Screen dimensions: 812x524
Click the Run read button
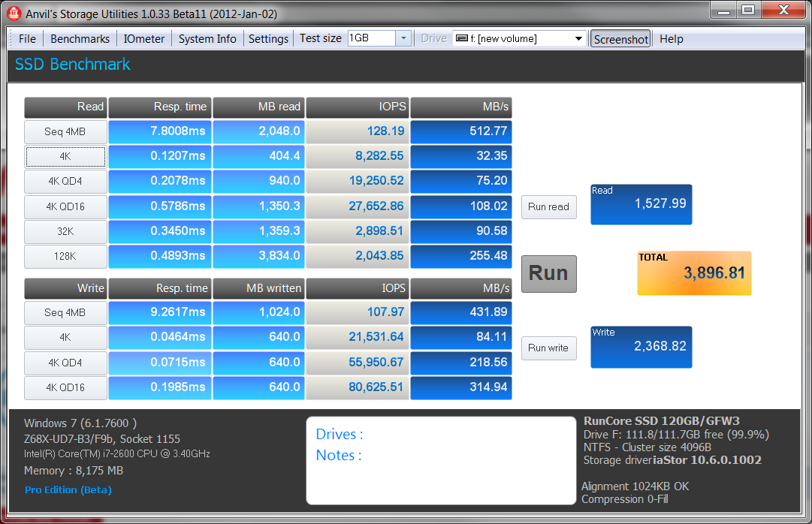click(x=548, y=207)
